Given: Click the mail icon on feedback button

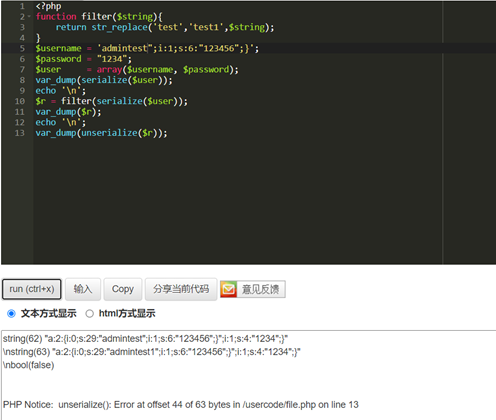Looking at the screenshot, I should (x=228, y=289).
